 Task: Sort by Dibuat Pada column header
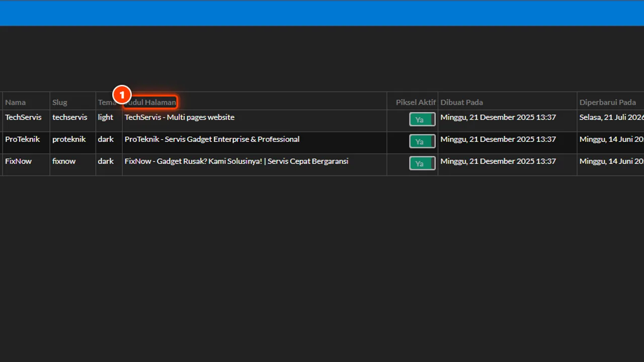tap(462, 102)
